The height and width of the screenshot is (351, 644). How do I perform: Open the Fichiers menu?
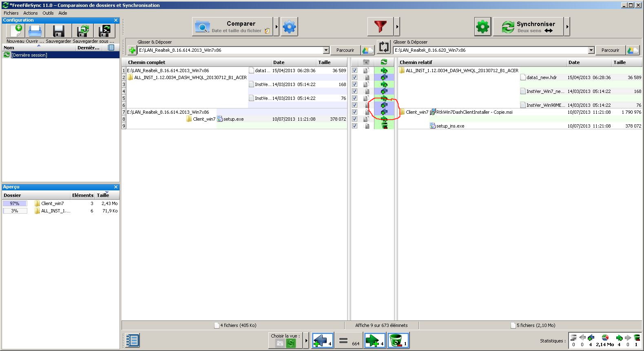click(x=11, y=13)
